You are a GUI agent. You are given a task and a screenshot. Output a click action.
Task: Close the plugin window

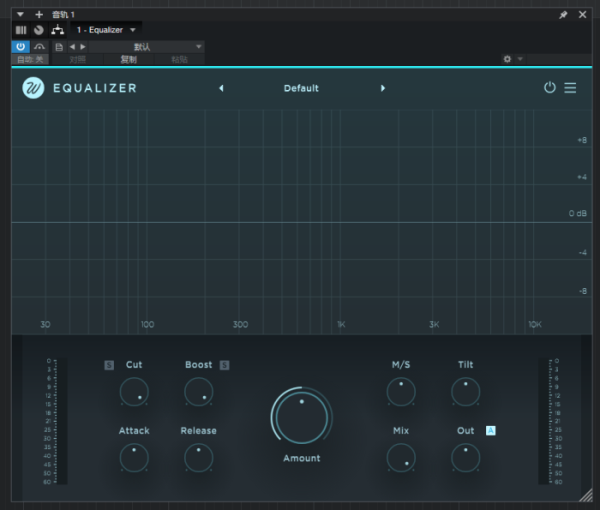point(582,15)
